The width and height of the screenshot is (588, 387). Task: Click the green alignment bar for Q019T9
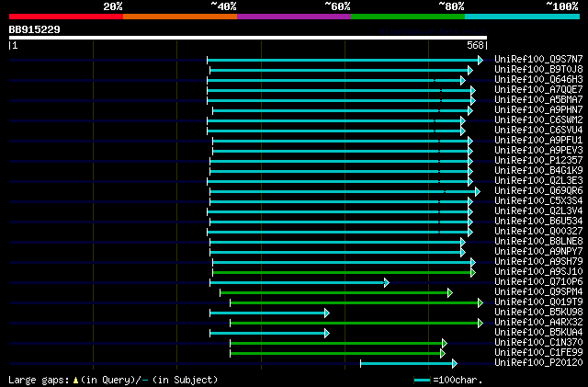click(356, 303)
